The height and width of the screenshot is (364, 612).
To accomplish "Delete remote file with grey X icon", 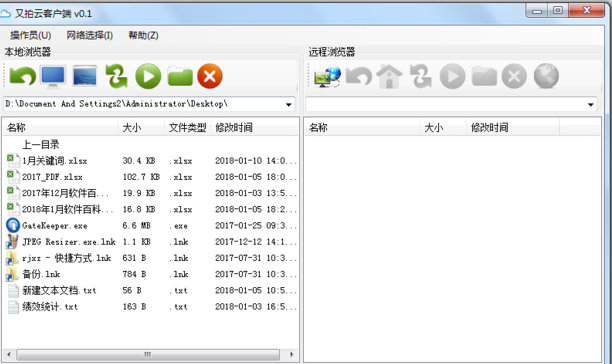I will [514, 76].
